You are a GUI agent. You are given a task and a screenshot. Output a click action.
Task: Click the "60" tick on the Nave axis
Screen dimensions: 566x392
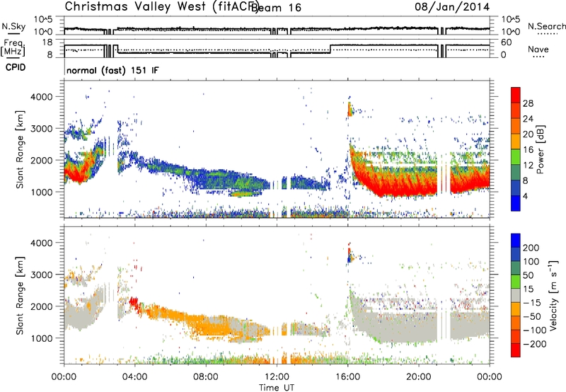(x=507, y=42)
